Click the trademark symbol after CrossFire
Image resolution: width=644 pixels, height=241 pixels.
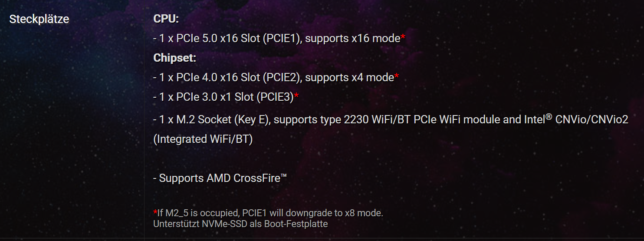click(x=283, y=175)
